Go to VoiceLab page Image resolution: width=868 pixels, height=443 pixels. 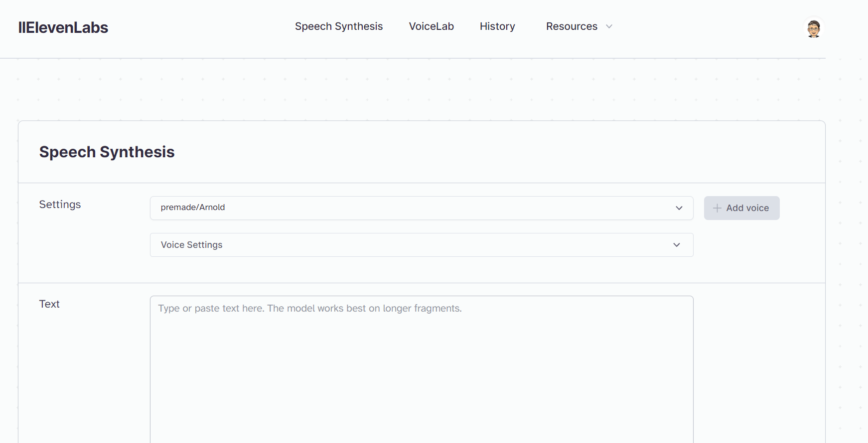point(432,26)
